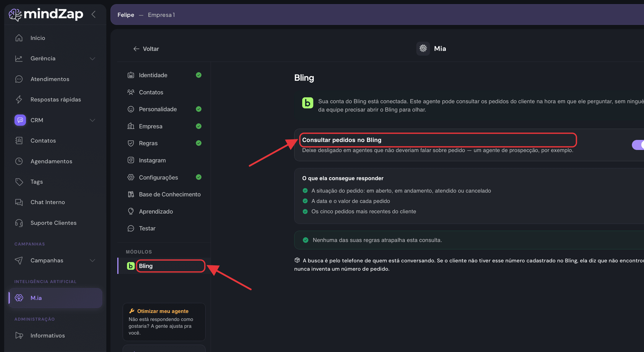Click 'A data e o valor de cada pedido'
The width and height of the screenshot is (644, 352).
(351, 201)
